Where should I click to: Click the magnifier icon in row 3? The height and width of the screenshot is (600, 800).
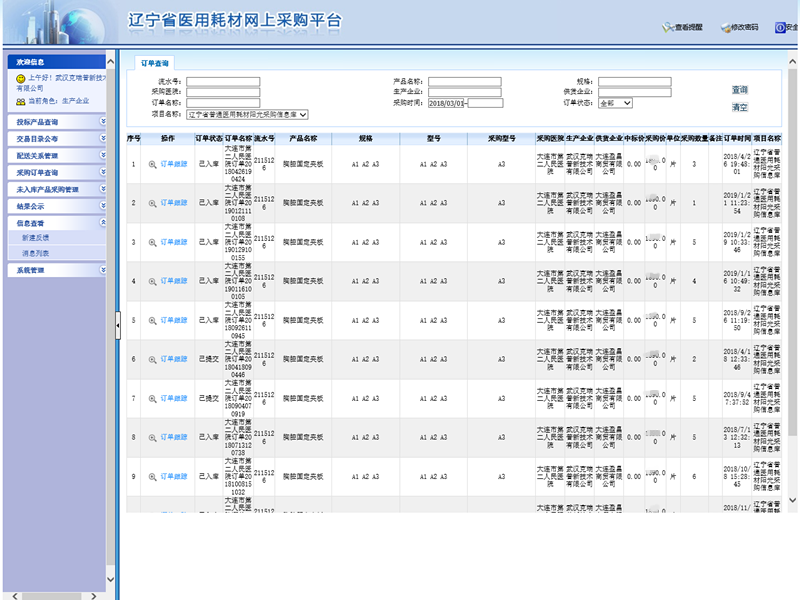tap(152, 242)
